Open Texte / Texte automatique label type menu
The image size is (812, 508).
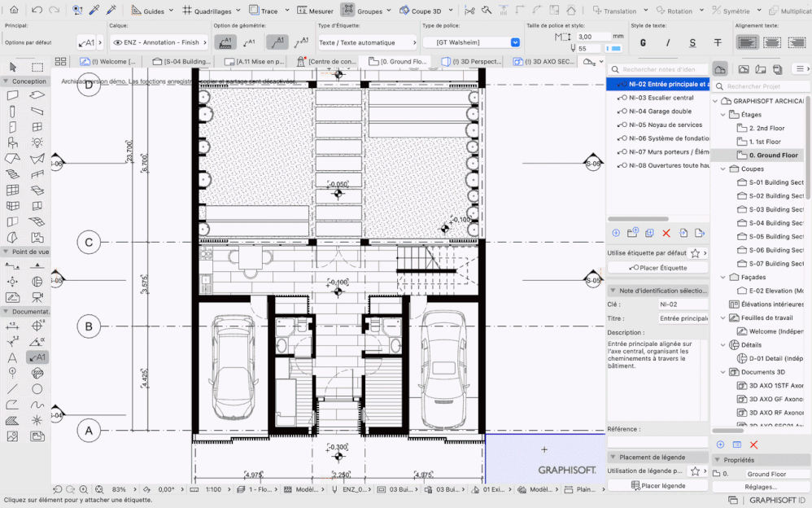367,42
